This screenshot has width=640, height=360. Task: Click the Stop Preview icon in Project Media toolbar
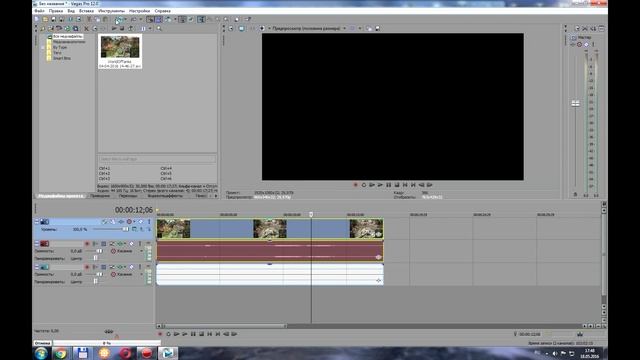[x=122, y=29]
